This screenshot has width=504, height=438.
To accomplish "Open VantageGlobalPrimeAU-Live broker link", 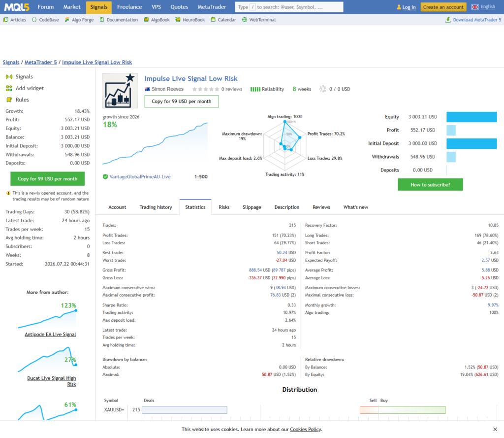I will coord(140,177).
